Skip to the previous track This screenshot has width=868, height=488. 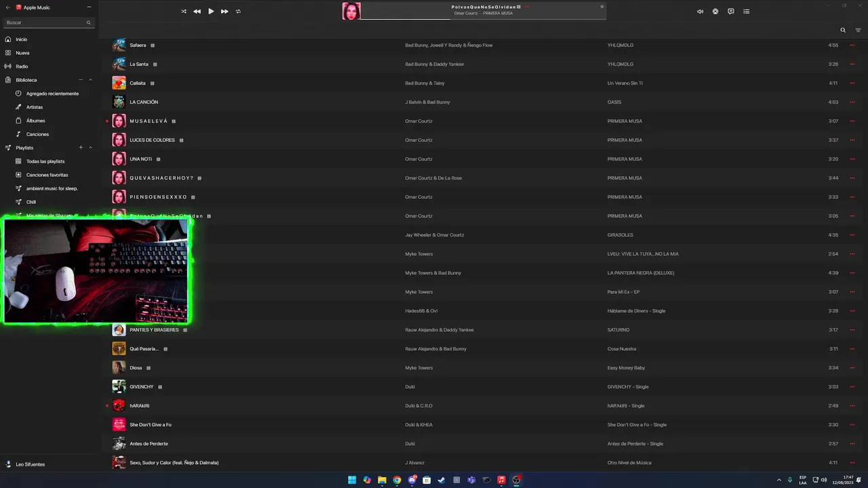(197, 12)
